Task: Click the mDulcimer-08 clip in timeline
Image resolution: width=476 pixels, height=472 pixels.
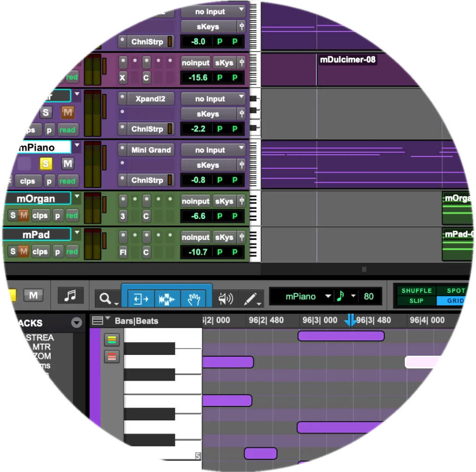Action: 348,60
